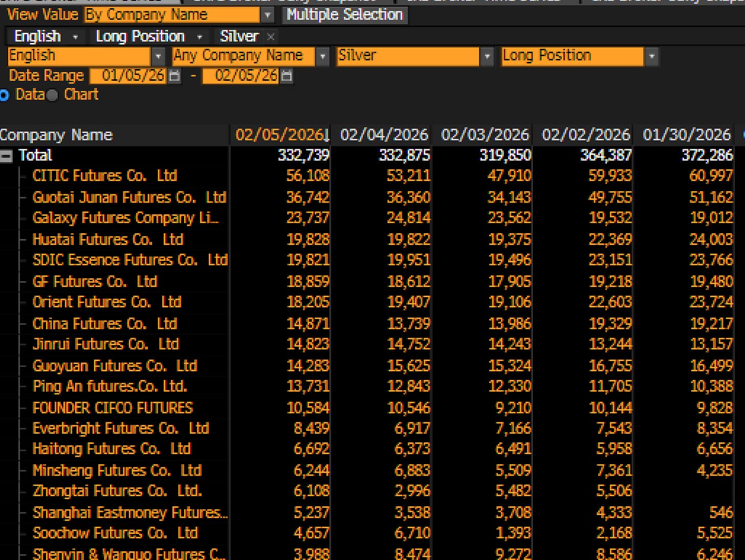This screenshot has height=560, width=745.
Task: Click Soochow's 02/03 value 1,393
Action: [513, 533]
